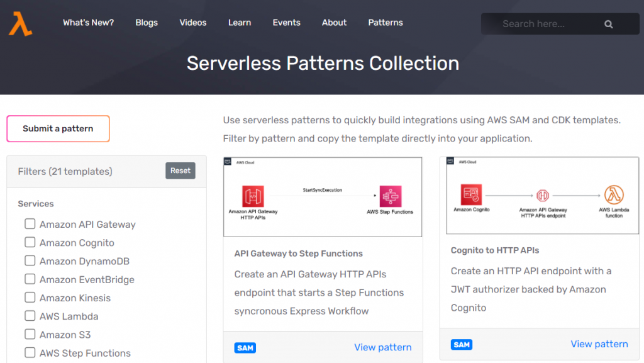Click the Amazon API Gateway icon in the diagram
Screen dimensions: 644x363
(253, 195)
